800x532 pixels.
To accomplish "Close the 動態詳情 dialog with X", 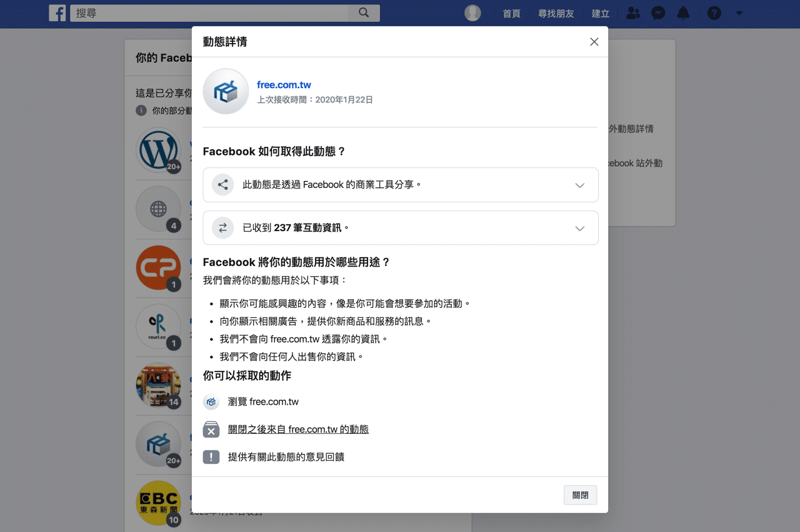I will (594, 42).
